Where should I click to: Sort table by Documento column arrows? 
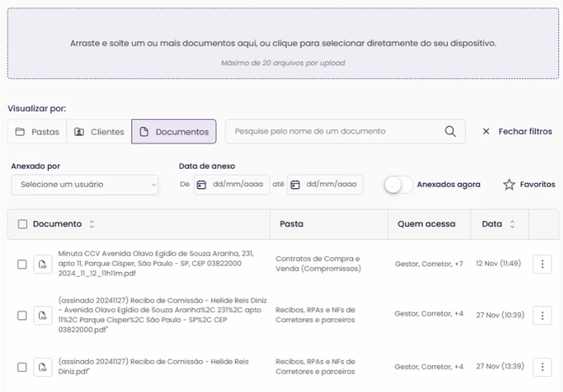tap(92, 224)
